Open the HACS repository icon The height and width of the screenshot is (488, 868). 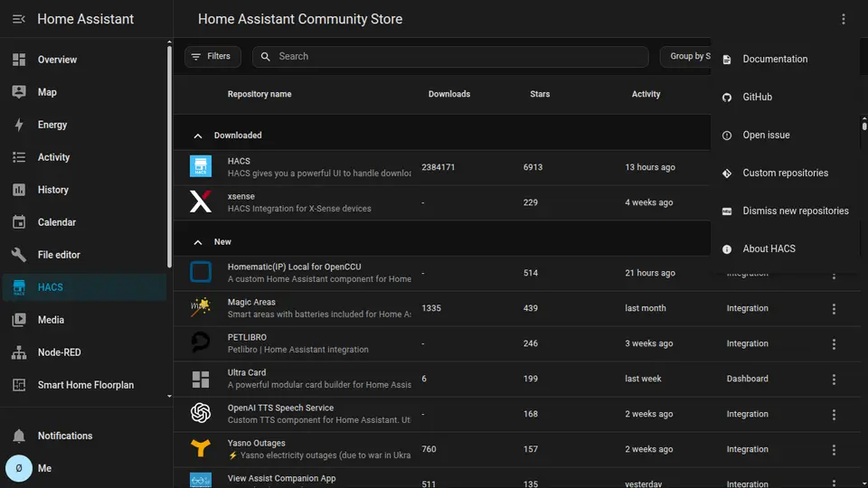(x=201, y=166)
